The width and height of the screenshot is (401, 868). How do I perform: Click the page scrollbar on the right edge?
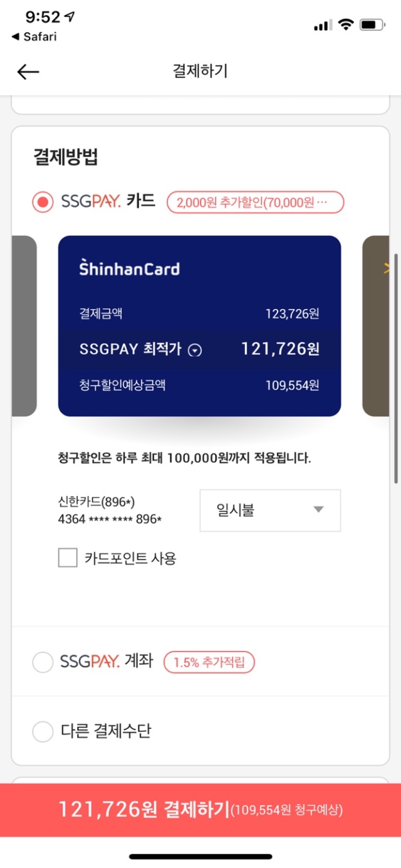pos(396,368)
